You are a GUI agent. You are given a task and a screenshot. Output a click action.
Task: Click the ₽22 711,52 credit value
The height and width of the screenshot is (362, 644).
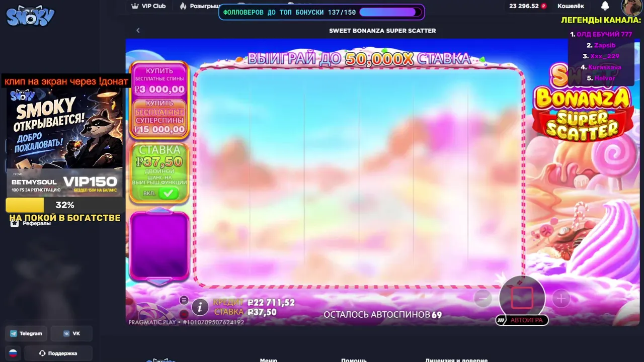[x=271, y=303]
